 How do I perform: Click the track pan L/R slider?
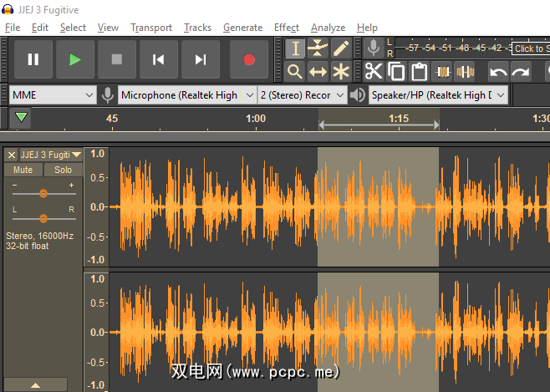(x=43, y=219)
